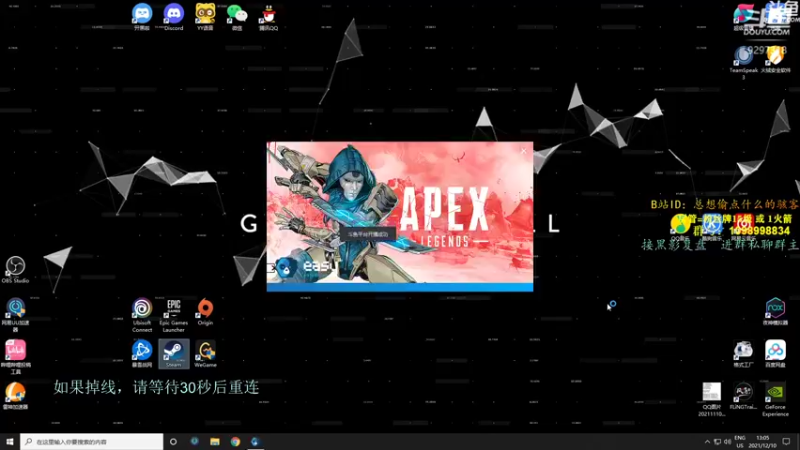Image resolution: width=800 pixels, height=450 pixels.
Task: Open the WeChat desktop shortcut
Action: 237,17
